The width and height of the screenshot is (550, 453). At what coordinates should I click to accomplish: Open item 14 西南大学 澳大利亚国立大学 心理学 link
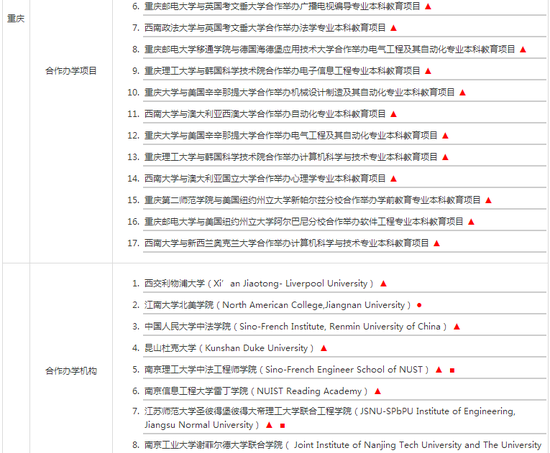click(265, 179)
